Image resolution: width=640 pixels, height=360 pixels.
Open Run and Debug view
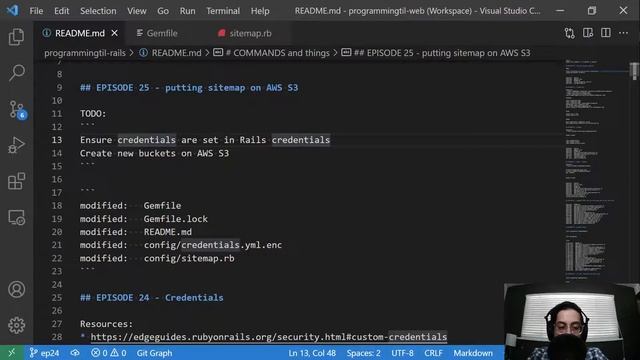coord(16,145)
